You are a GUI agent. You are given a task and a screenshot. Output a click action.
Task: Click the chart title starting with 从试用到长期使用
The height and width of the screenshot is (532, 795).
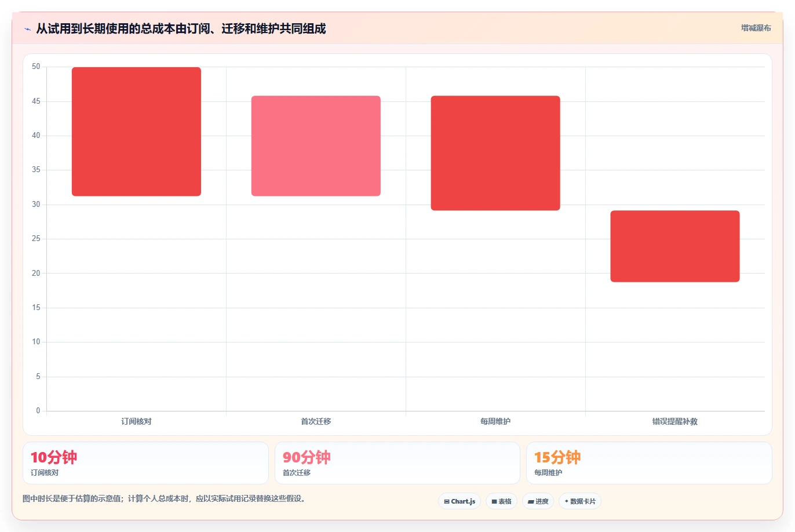click(x=181, y=28)
